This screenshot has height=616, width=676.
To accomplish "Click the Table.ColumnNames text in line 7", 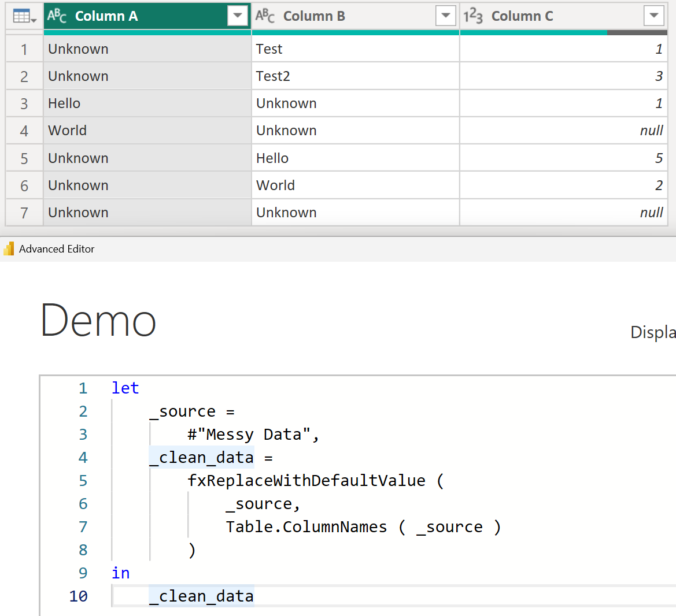I will click(306, 527).
